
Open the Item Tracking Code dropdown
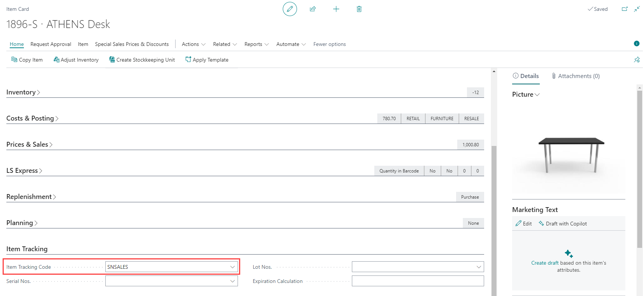point(232,267)
